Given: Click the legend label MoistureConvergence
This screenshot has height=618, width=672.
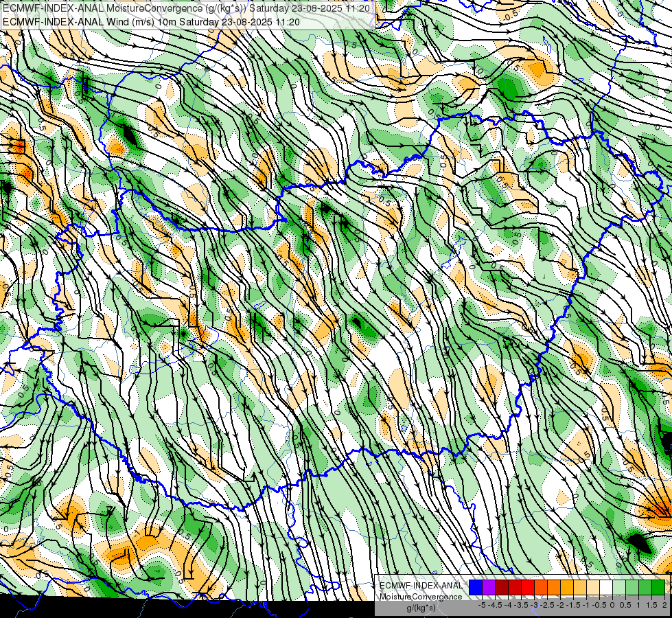Looking at the screenshot, I should point(421,597).
